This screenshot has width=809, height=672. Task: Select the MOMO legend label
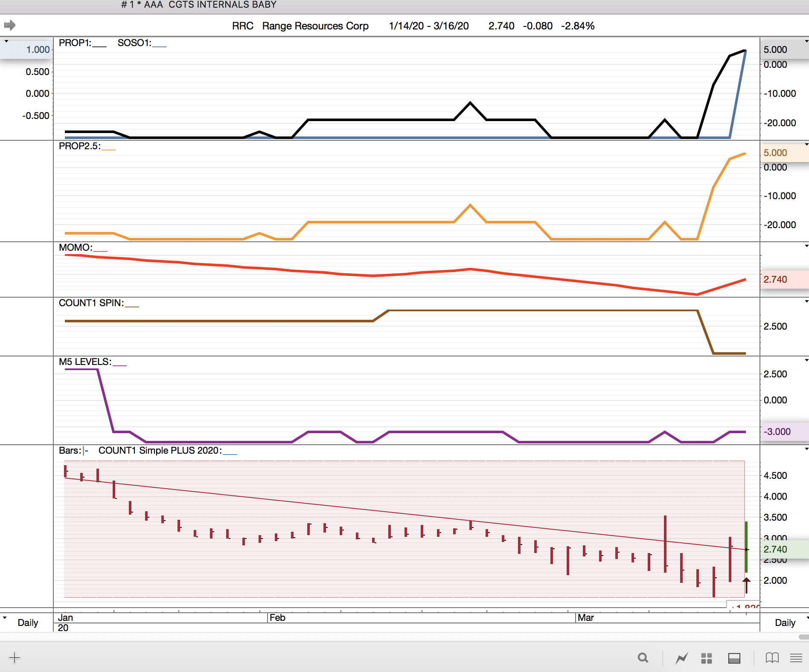click(76, 248)
